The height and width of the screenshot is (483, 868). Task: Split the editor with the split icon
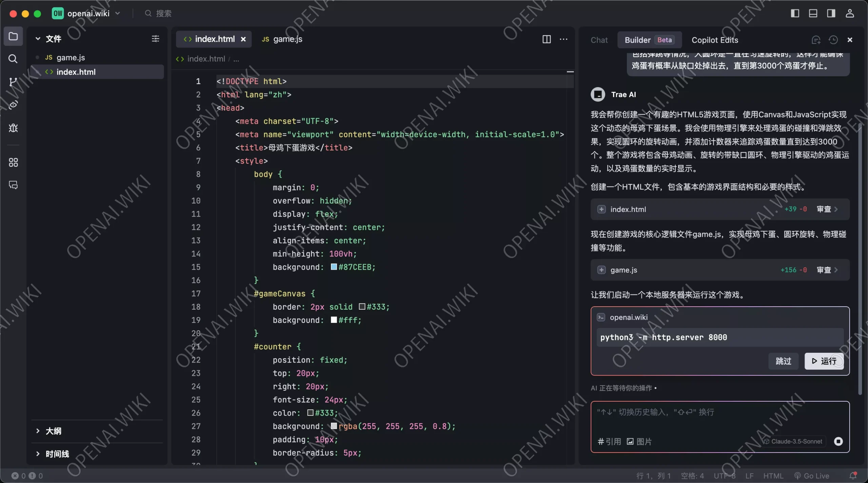point(547,39)
